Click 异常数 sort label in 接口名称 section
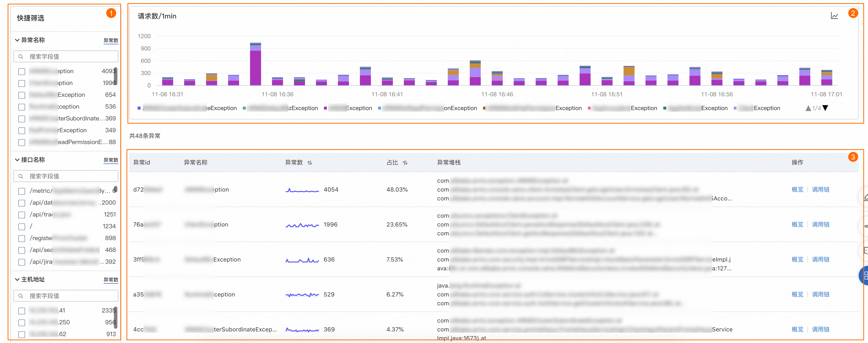The image size is (868, 343). click(x=110, y=160)
